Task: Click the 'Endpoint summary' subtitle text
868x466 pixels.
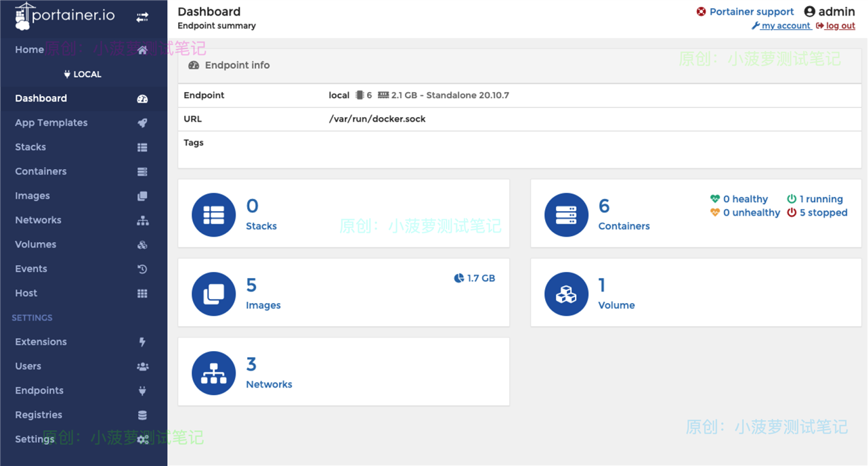Action: click(217, 26)
